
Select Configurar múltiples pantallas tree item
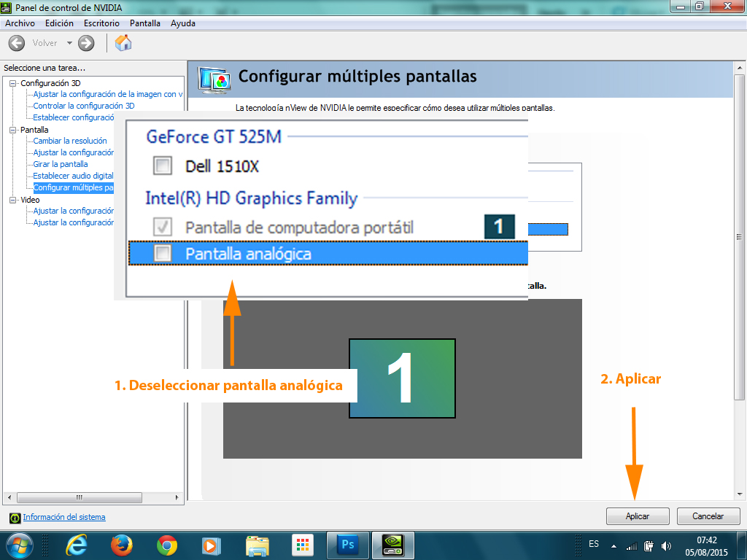coord(74,187)
